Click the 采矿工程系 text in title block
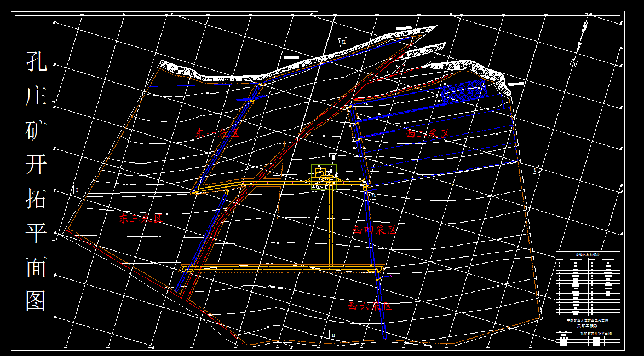 pos(587,325)
